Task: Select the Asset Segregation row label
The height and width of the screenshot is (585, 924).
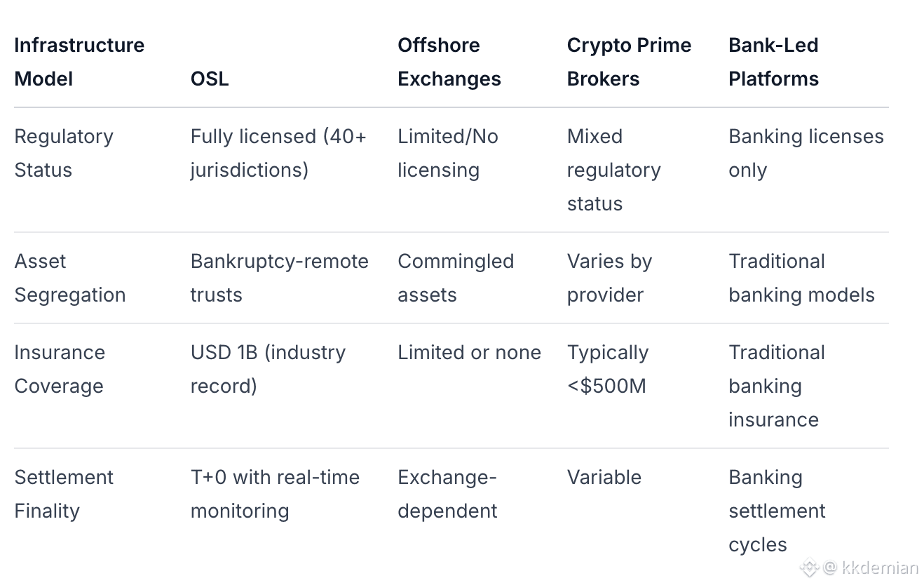Action: [70, 278]
